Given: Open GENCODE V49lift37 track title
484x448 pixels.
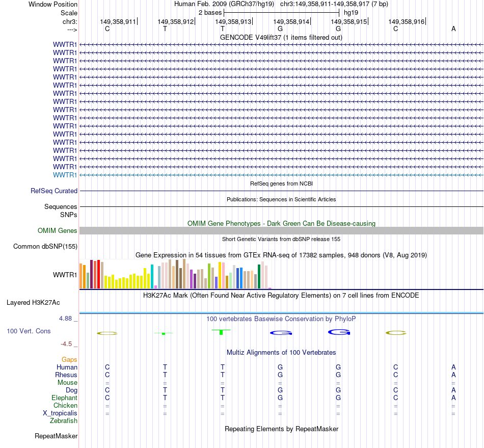Looking at the screenshot, I should [281, 37].
